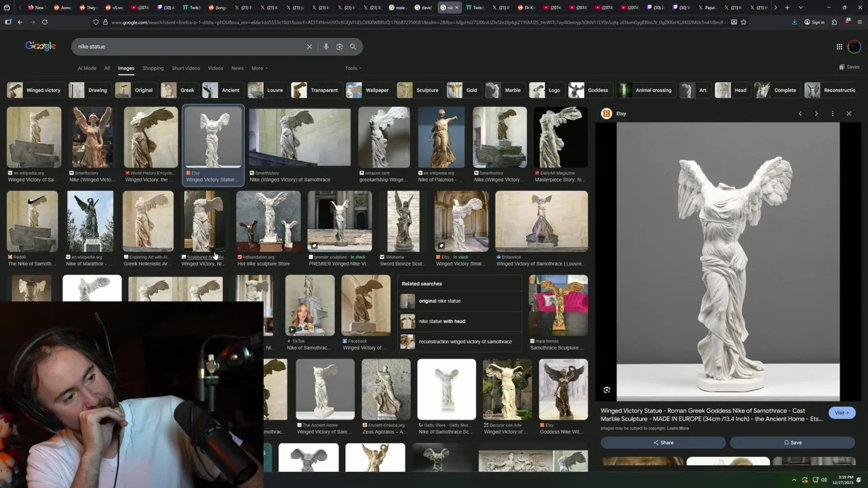Image resolution: width=868 pixels, height=488 pixels.
Task: Open the Learn More copyright link
Action: (x=678, y=428)
